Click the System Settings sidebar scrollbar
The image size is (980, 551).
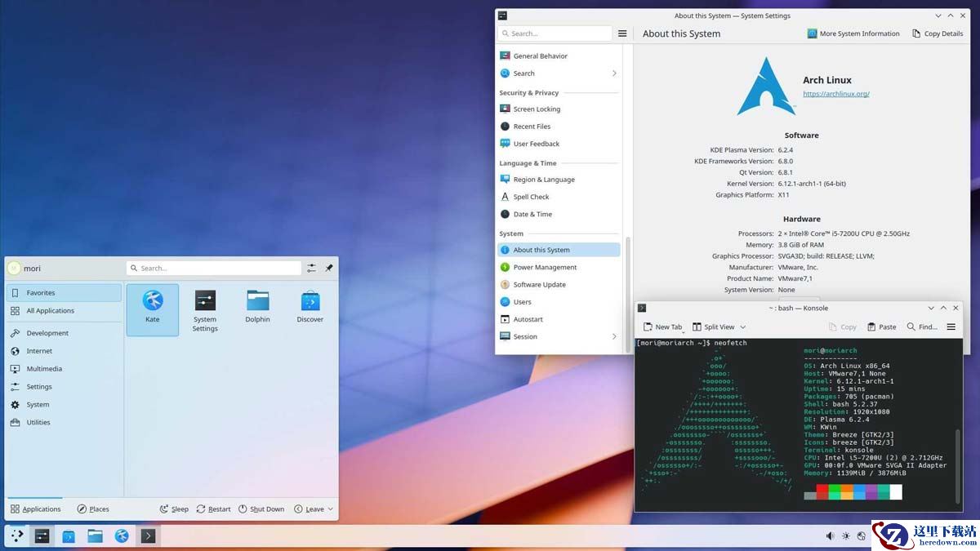pos(628,294)
